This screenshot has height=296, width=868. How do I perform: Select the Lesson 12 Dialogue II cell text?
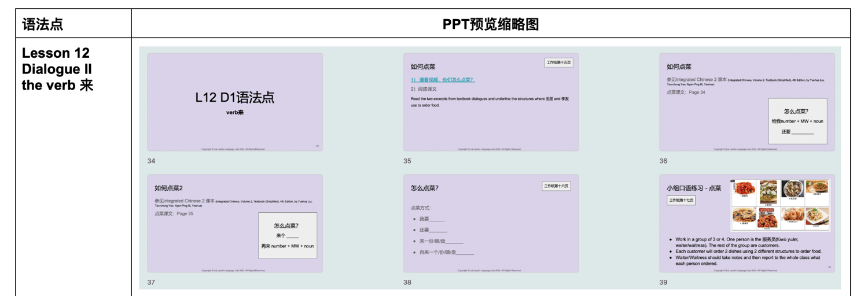tap(57, 69)
